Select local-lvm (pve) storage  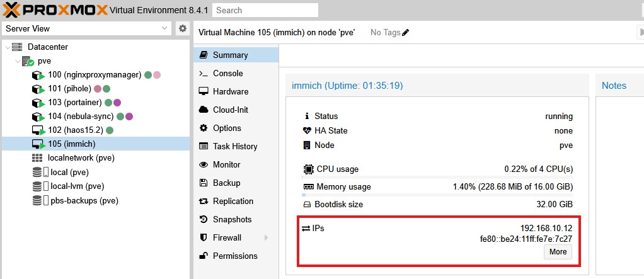[96, 186]
